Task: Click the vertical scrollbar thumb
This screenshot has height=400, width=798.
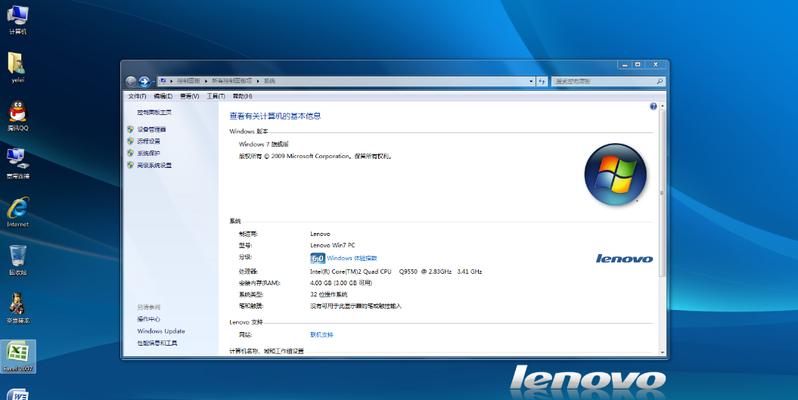Action: click(x=662, y=193)
